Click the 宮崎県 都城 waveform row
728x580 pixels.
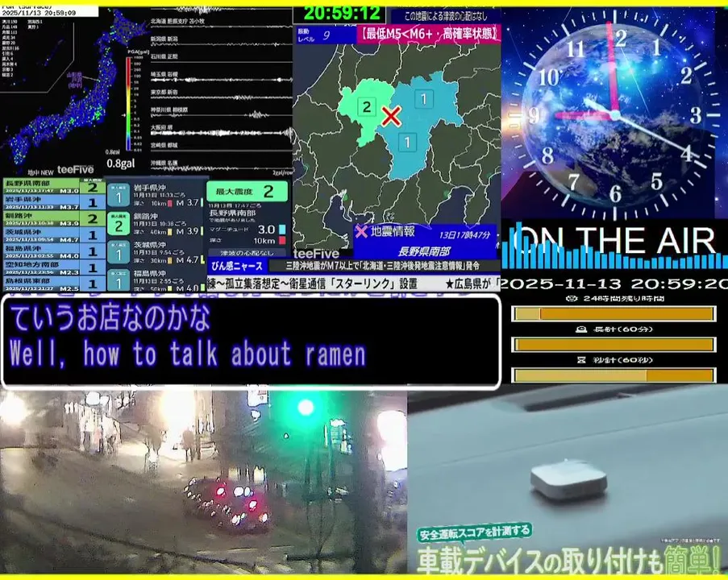pos(222,147)
